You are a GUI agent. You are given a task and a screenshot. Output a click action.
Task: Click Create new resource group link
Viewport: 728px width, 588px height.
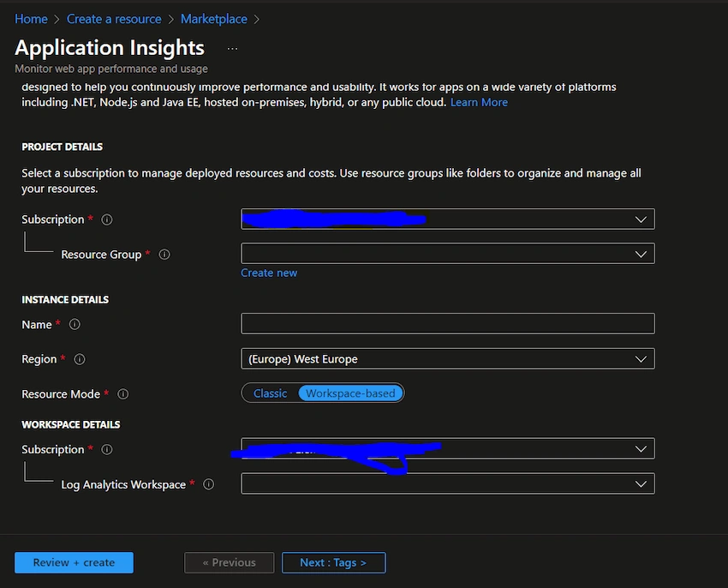(x=269, y=273)
